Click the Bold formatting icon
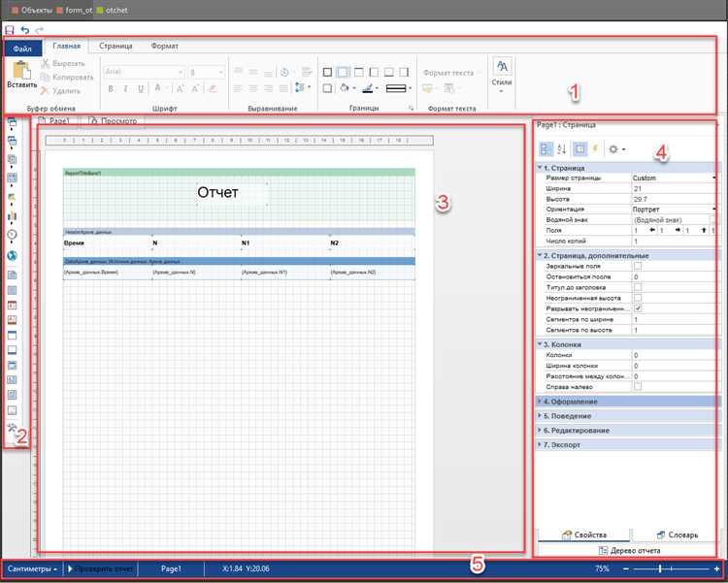 (111, 89)
